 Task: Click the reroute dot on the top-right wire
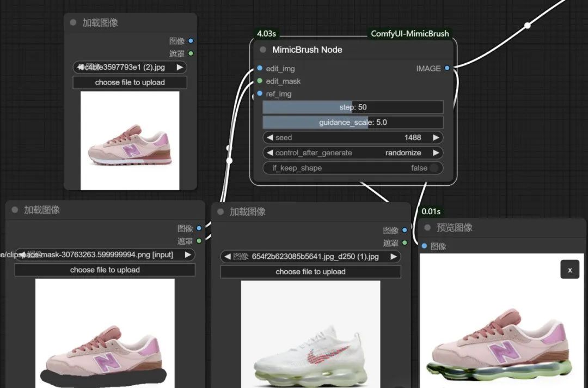pos(527,26)
